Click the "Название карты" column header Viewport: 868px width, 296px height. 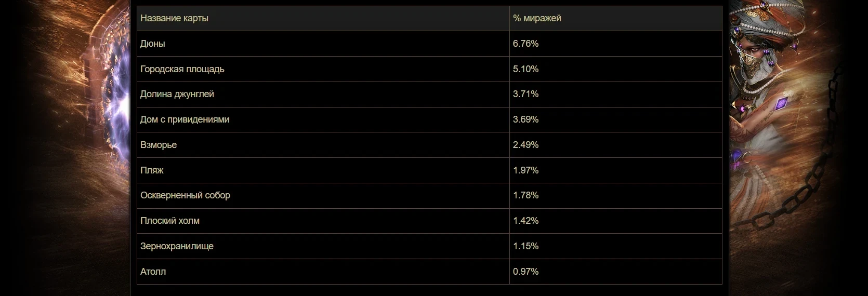[x=174, y=18]
